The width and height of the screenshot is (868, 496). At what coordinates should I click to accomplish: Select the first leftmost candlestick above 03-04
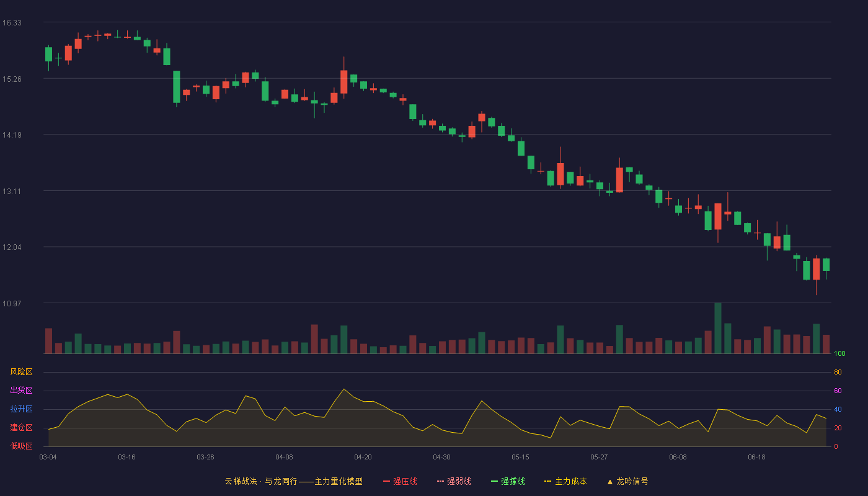click(48, 55)
